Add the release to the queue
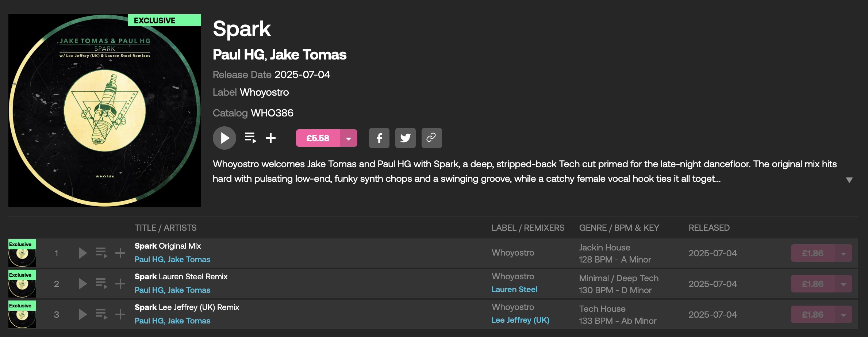Screen dimensions: 868x337 click(250, 138)
